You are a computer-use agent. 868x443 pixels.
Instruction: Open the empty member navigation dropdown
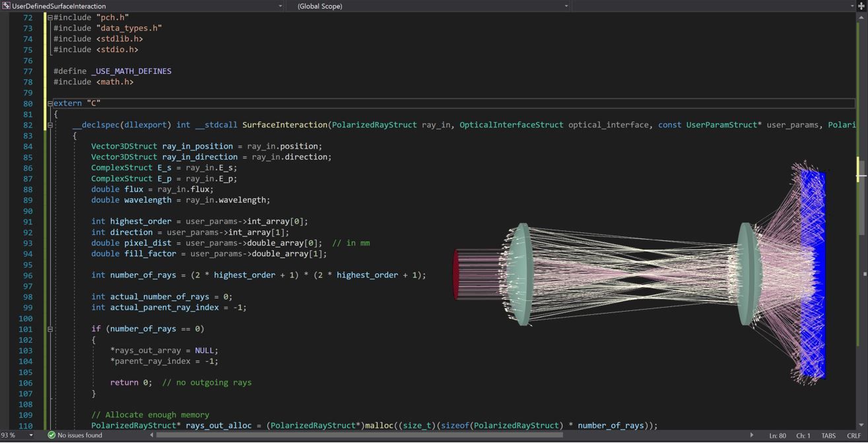[851, 6]
